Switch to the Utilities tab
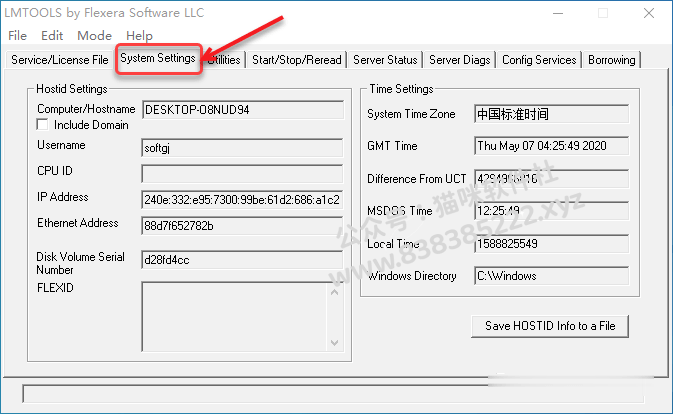This screenshot has width=673, height=414. 224,60
